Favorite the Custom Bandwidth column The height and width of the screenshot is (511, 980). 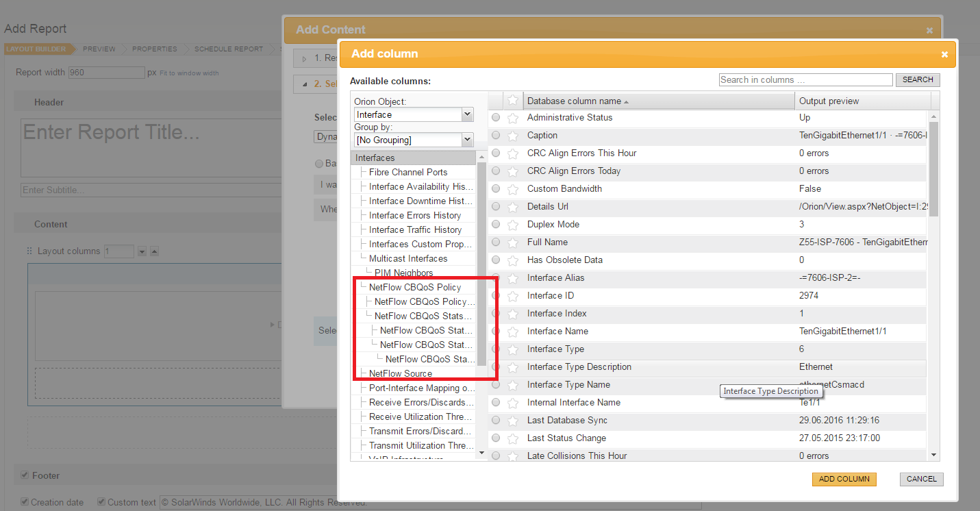pos(512,189)
